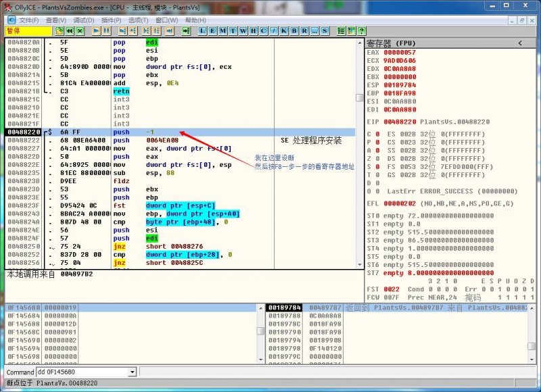Click the Debugging options list icon
The height and width of the screenshot is (392, 541).
341,31
